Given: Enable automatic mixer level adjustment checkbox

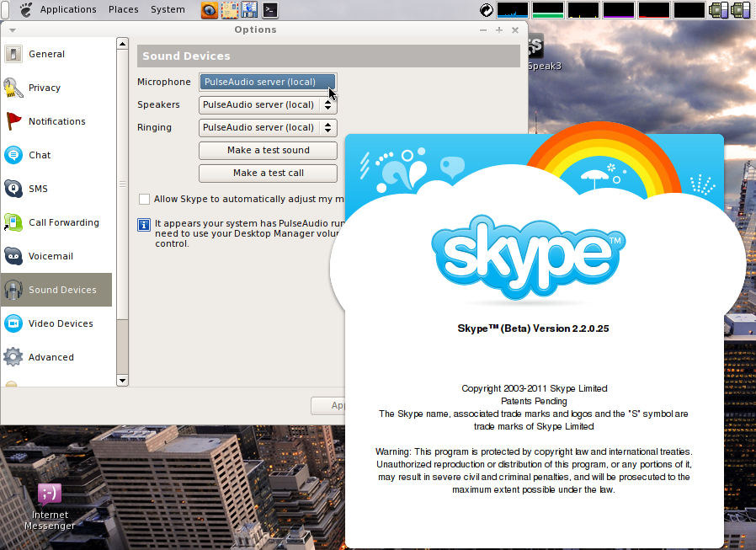Looking at the screenshot, I should coord(144,200).
